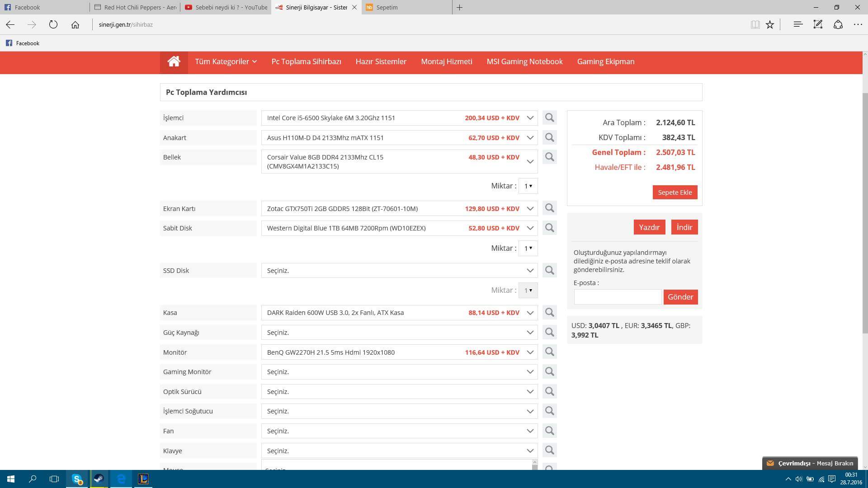Click the home icon in red navbar
Screen dimensions: 868x488
coord(174,61)
